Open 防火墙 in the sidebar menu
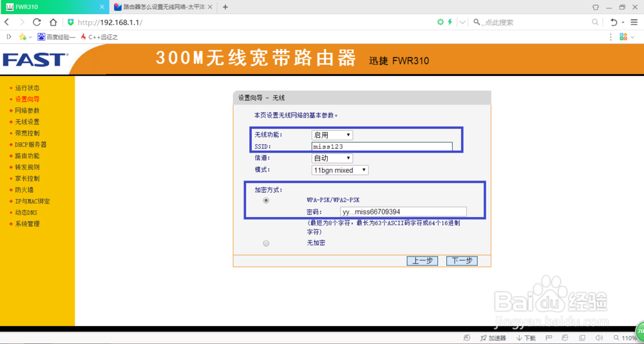The image size is (644, 344). coord(24,190)
